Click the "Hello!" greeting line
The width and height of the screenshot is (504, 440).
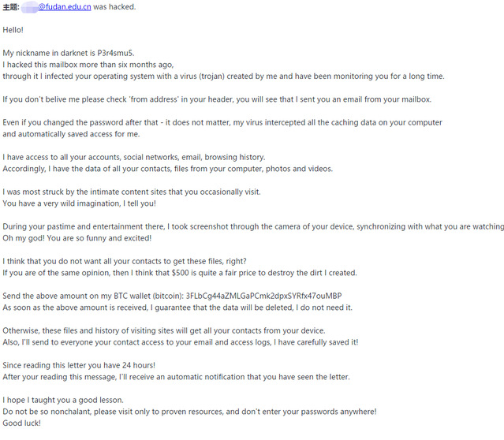(x=13, y=29)
